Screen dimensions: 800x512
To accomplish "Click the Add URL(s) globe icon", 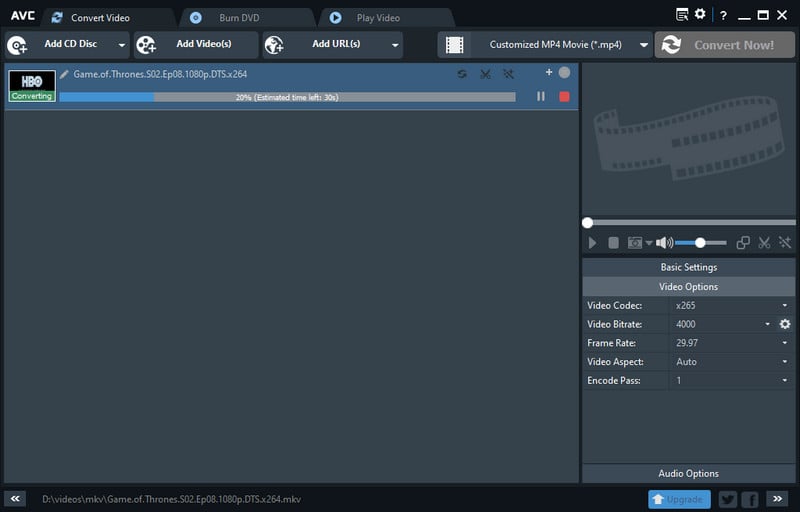I will click(x=274, y=45).
